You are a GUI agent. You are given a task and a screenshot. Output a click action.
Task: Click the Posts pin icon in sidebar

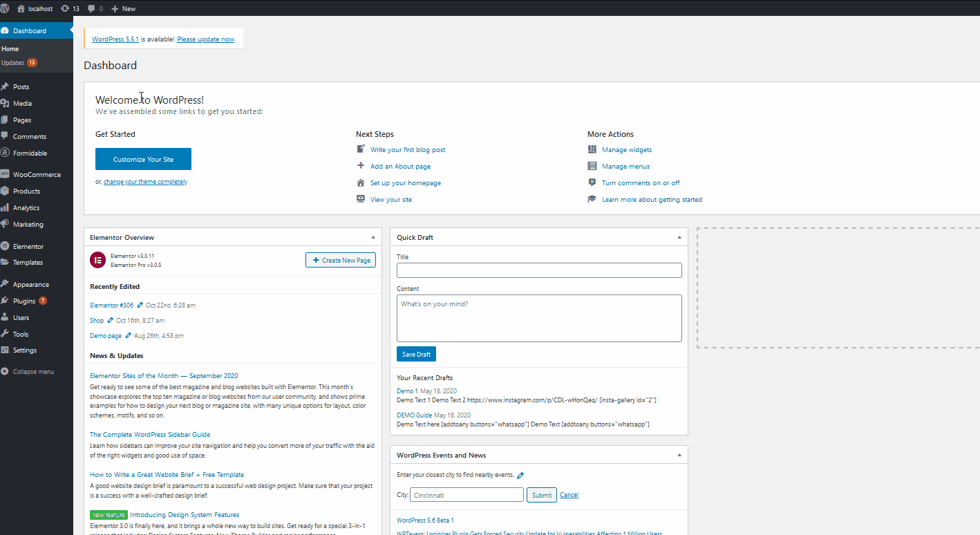click(5, 87)
